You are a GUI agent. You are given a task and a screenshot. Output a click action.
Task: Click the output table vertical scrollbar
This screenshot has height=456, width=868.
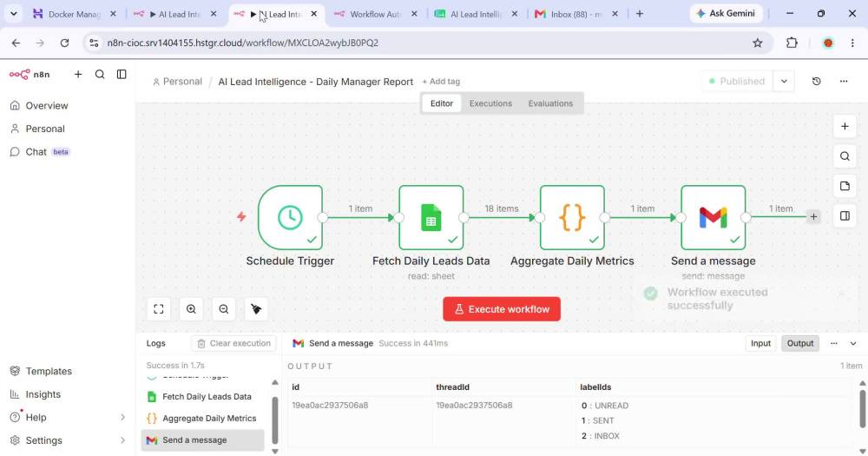[x=863, y=409]
